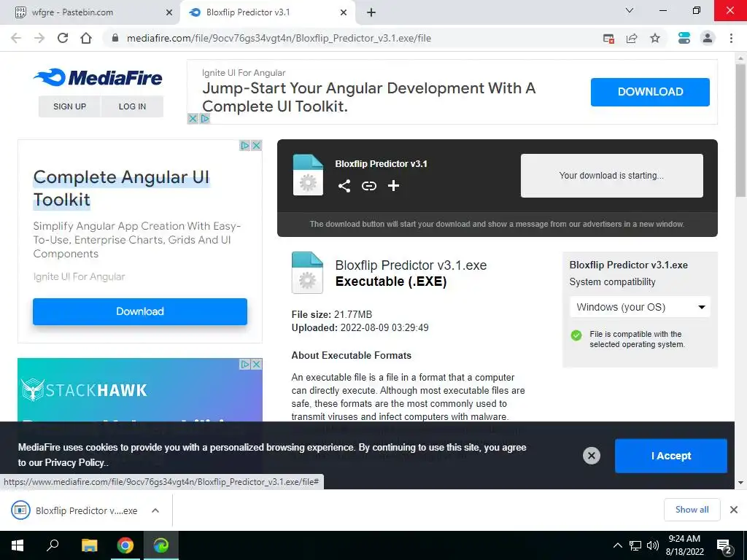This screenshot has height=560, width=747.
Task: Click the Jump-Start Your Angular Development ad text
Action: [x=369, y=97]
